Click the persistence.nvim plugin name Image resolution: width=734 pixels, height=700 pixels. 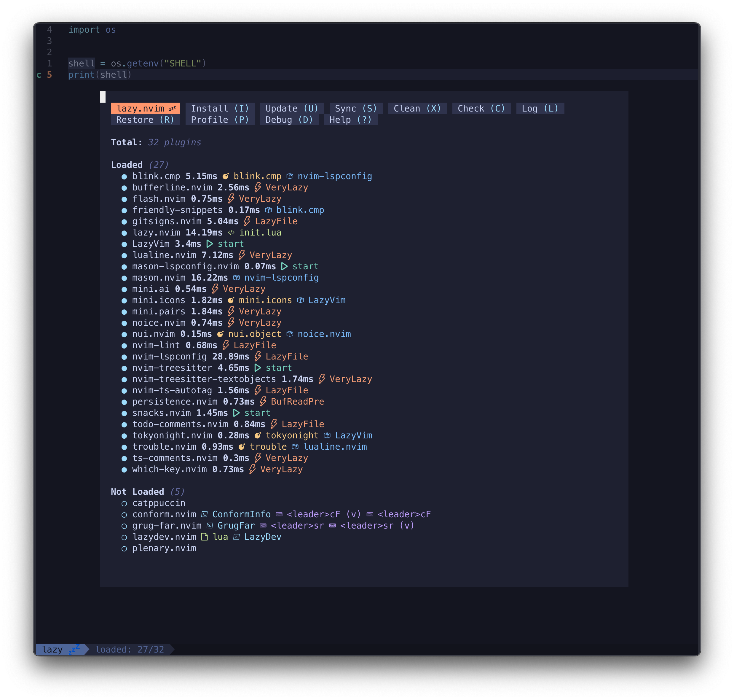[175, 402]
